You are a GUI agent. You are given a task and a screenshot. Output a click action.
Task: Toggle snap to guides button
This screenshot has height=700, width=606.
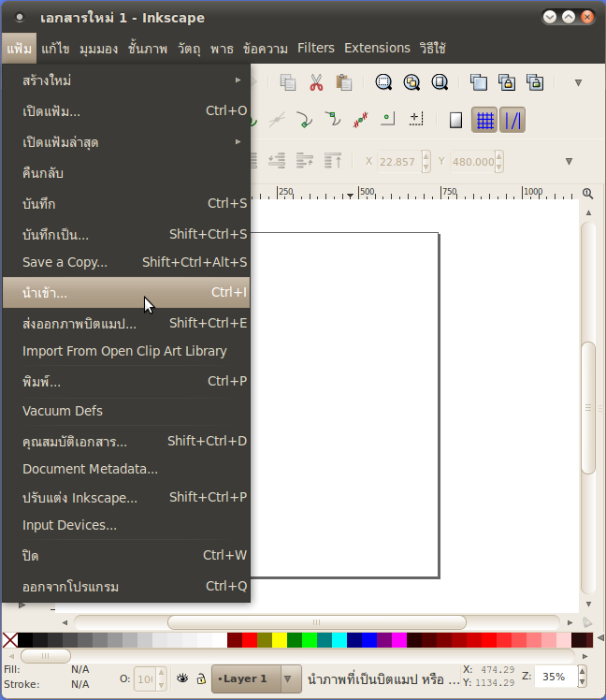tap(512, 120)
